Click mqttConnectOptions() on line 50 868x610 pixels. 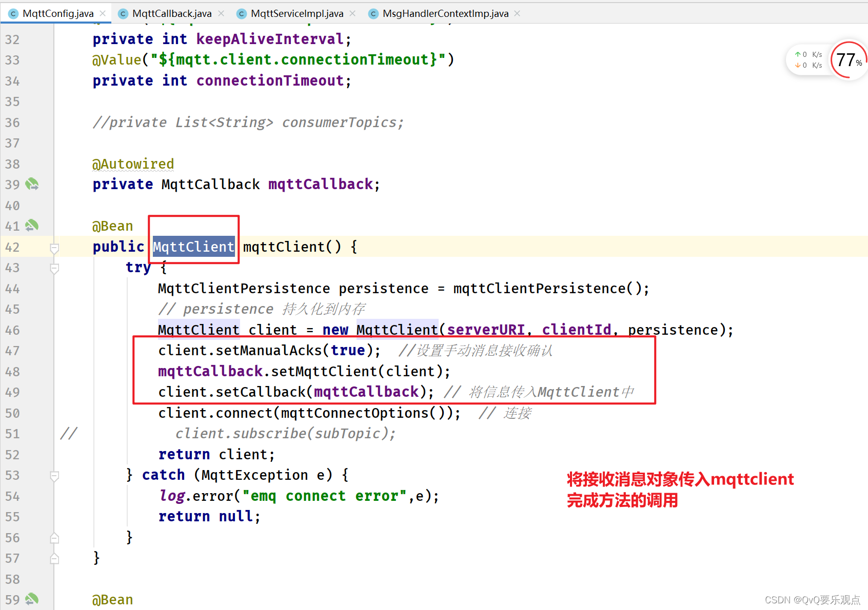pos(367,413)
